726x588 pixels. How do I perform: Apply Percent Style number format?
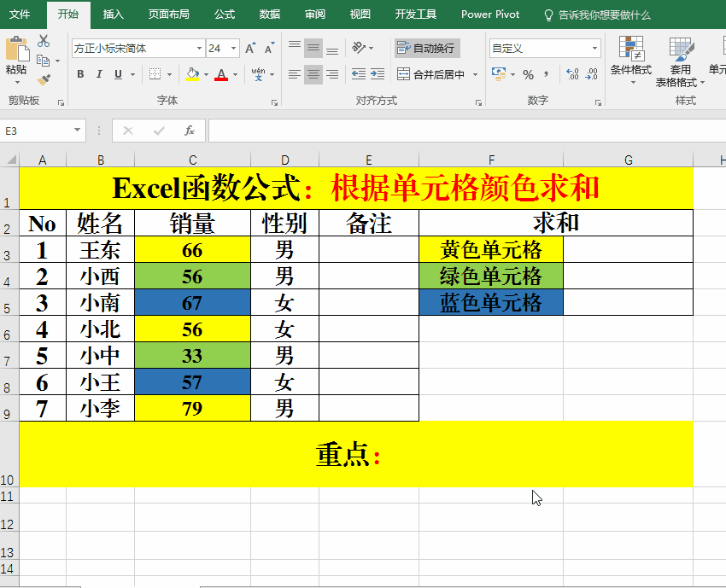point(528,74)
